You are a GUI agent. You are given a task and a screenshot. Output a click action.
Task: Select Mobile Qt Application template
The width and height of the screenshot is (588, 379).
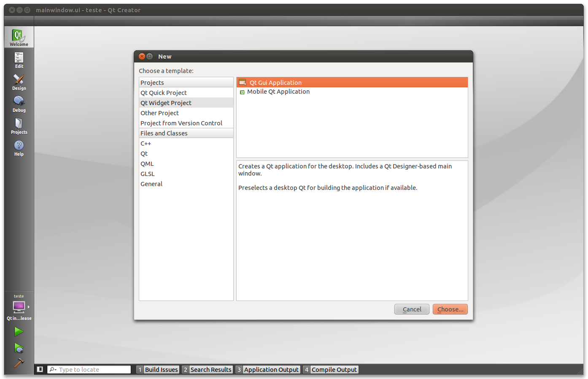click(352, 92)
